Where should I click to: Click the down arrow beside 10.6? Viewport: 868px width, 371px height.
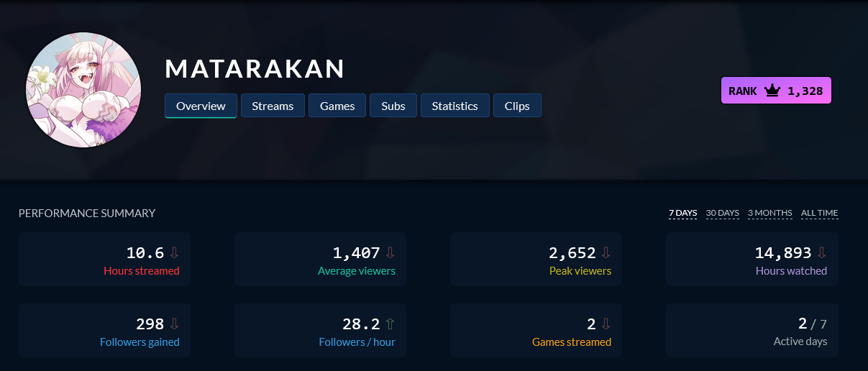click(x=174, y=252)
